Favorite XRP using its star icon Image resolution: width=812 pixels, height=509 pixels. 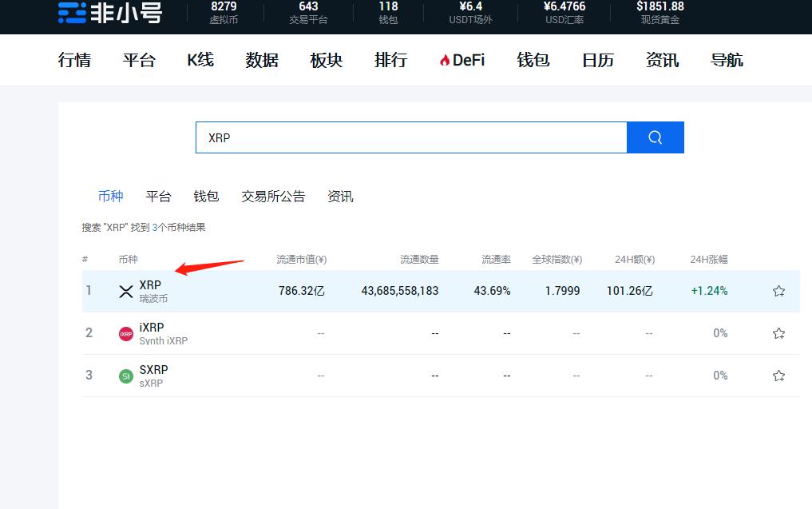pos(778,291)
